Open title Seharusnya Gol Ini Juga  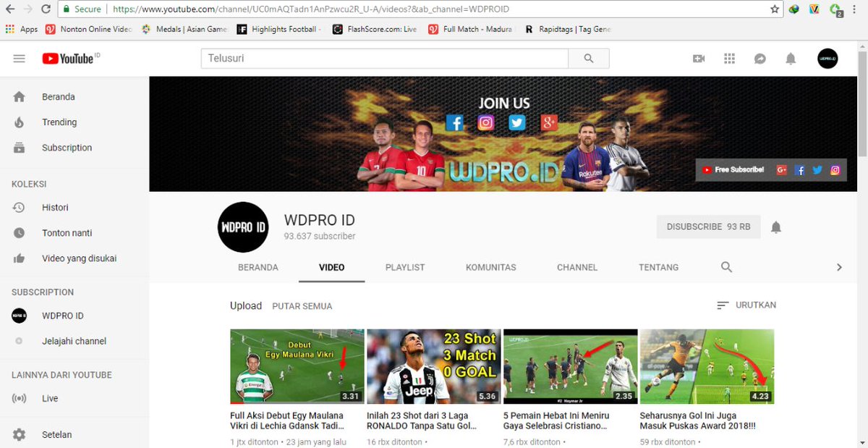pyautogui.click(x=697, y=421)
